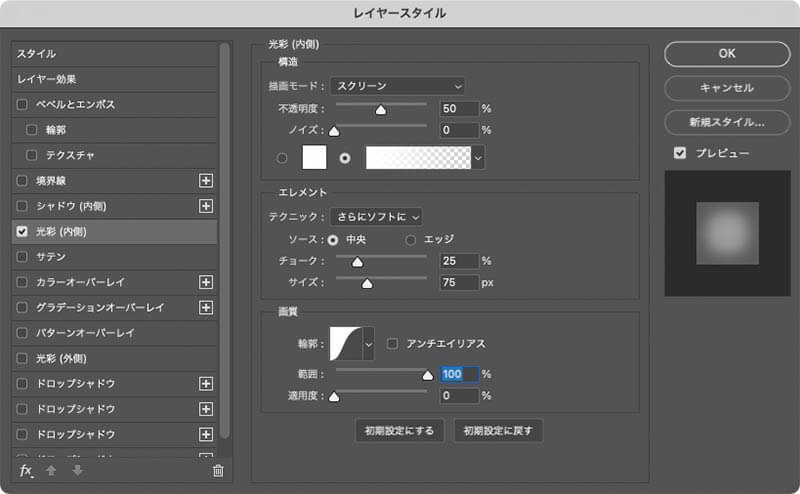Open 輪郭 contour picker arrow
800x494 pixels.
click(368, 344)
